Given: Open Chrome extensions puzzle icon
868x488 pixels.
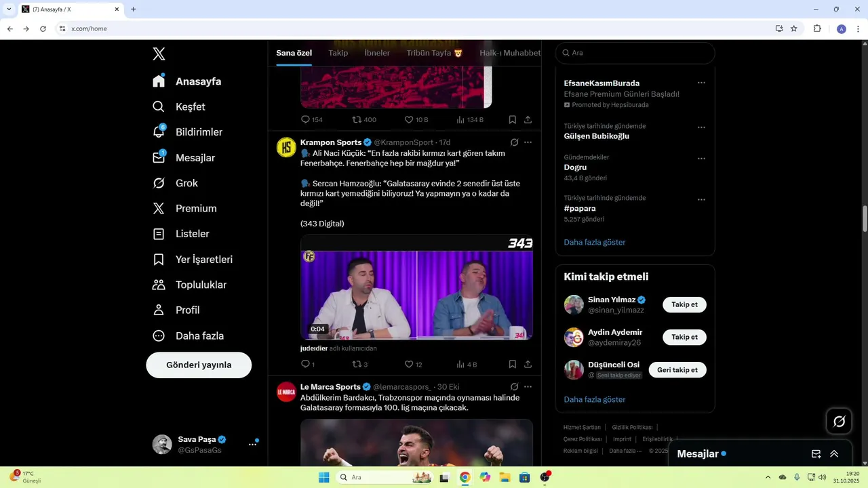Looking at the screenshot, I should point(817,28).
